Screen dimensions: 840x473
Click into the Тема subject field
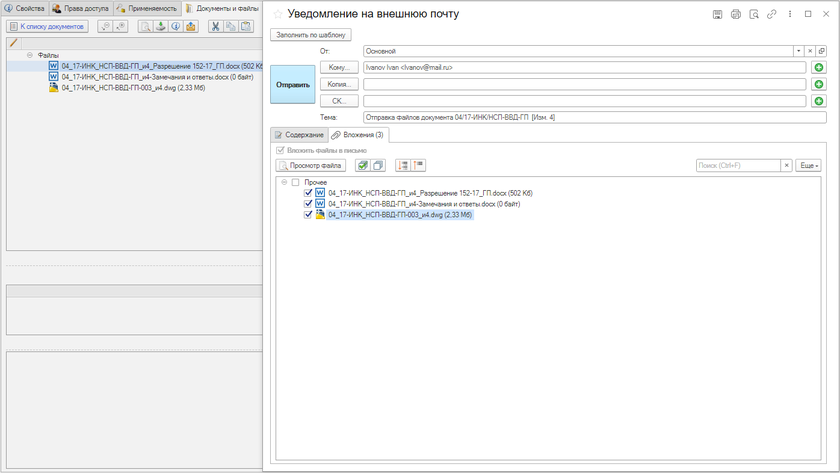[x=584, y=118]
